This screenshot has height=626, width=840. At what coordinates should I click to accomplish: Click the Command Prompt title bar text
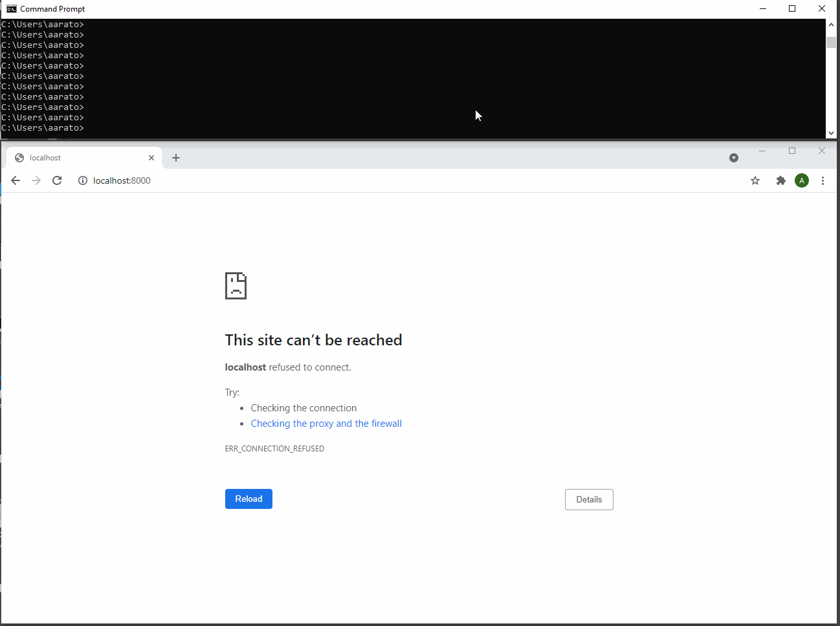tap(52, 9)
